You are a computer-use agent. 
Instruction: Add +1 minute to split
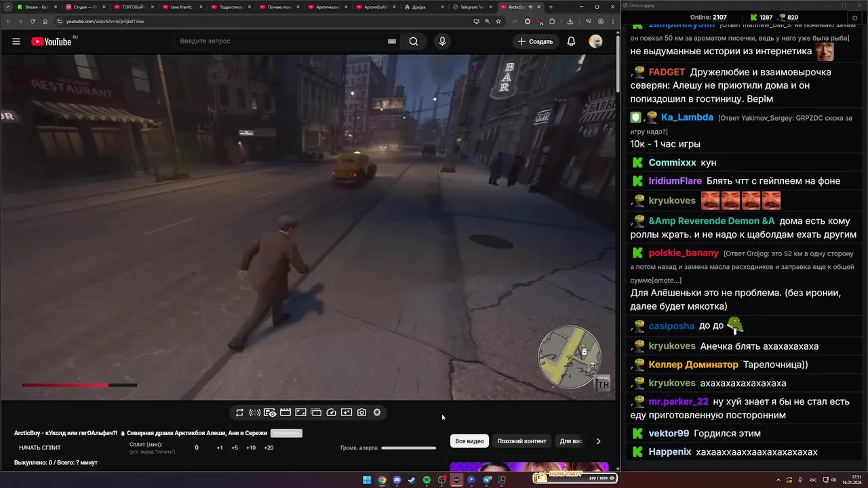(x=220, y=448)
